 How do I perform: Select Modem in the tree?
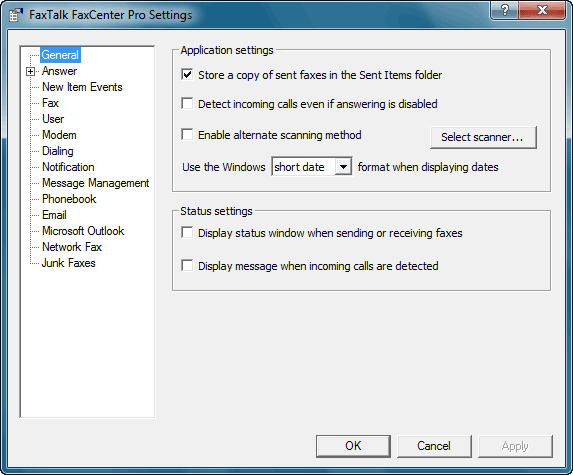pyautogui.click(x=59, y=135)
